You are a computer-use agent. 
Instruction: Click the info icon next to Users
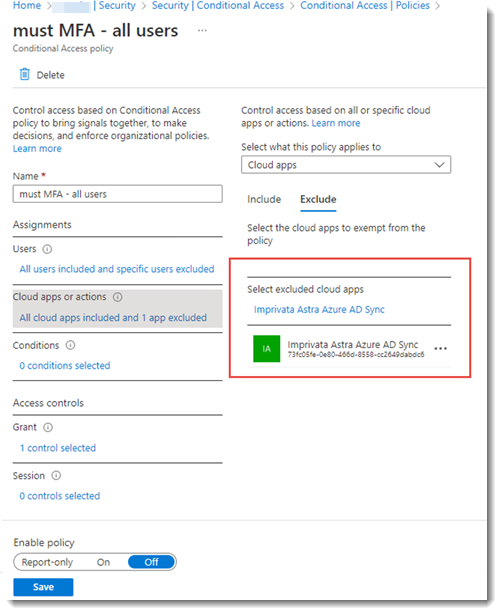[x=47, y=249]
